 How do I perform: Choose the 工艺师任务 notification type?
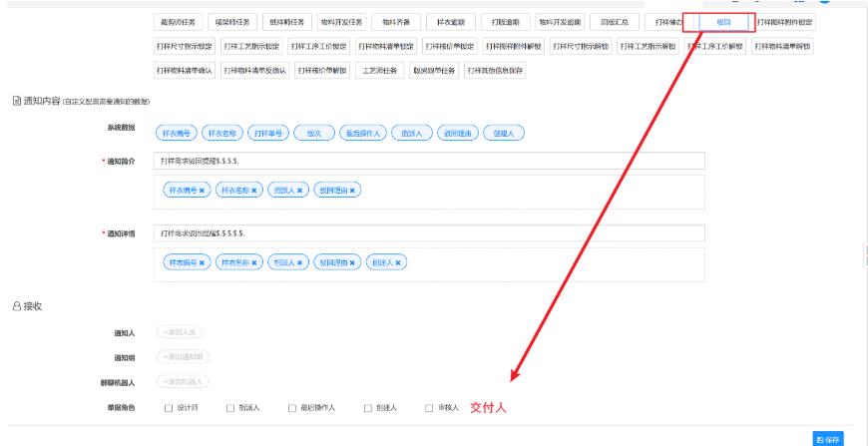pos(379,70)
